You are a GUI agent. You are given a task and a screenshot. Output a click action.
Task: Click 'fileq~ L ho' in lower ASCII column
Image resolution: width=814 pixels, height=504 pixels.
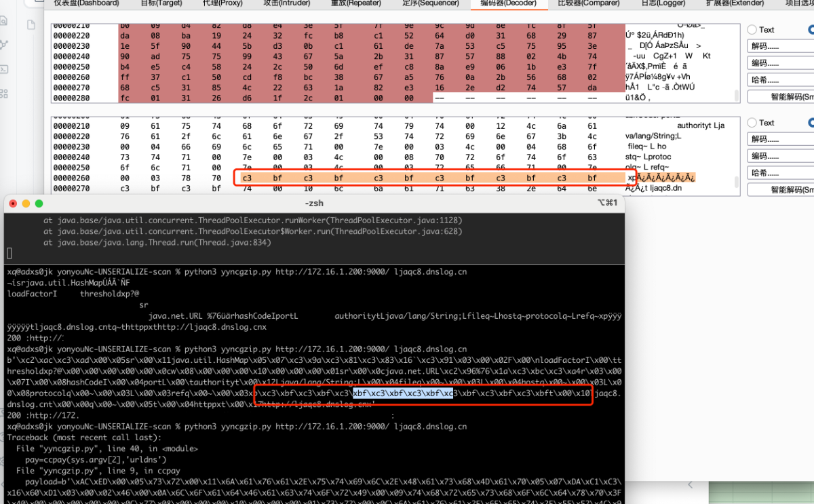coord(646,147)
